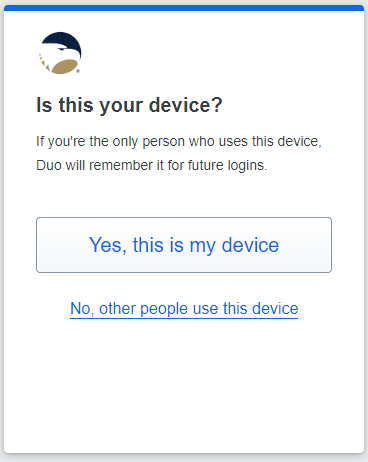
Task: Click the registered trademark mark beside logo
Action: tap(78, 71)
